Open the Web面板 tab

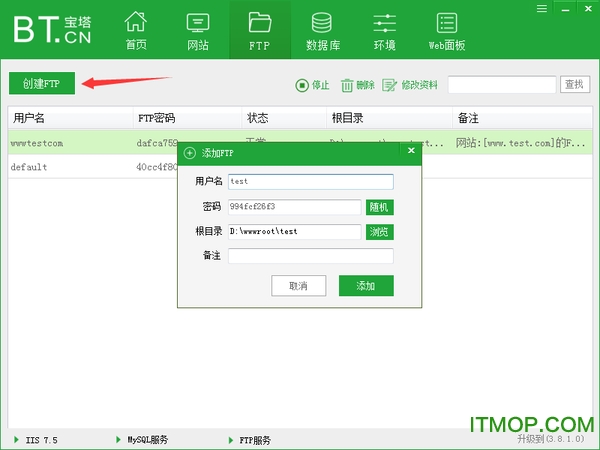pos(447,31)
